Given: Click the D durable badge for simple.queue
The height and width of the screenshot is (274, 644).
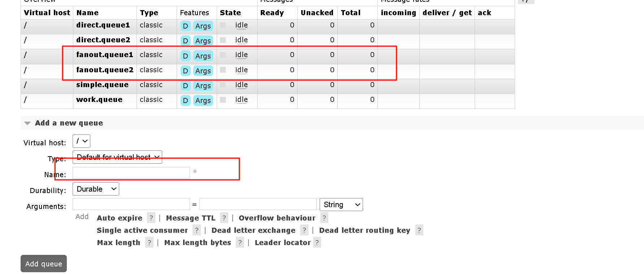Looking at the screenshot, I should pos(185,86).
